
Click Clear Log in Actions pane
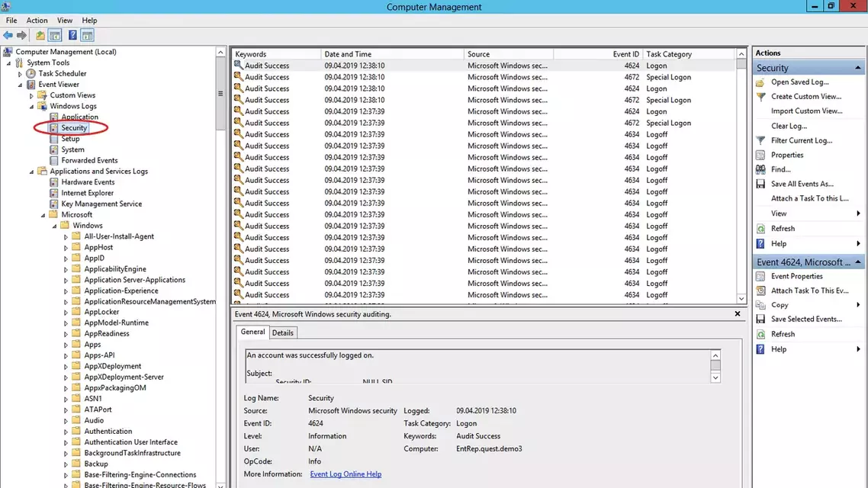789,126
